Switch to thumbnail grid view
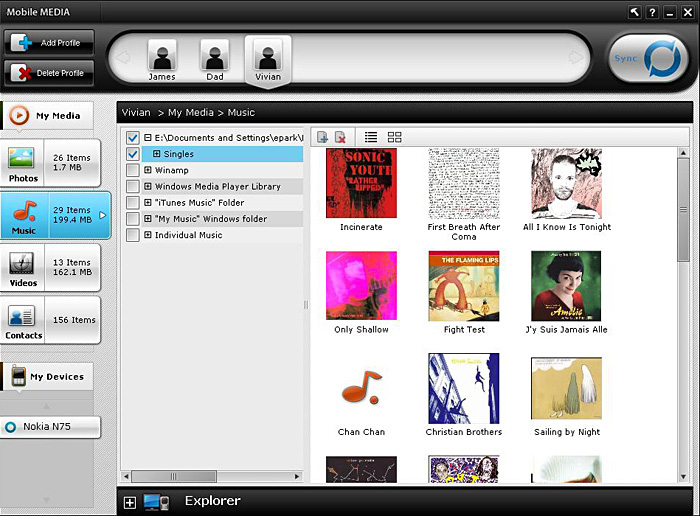700x516 pixels. (395, 137)
